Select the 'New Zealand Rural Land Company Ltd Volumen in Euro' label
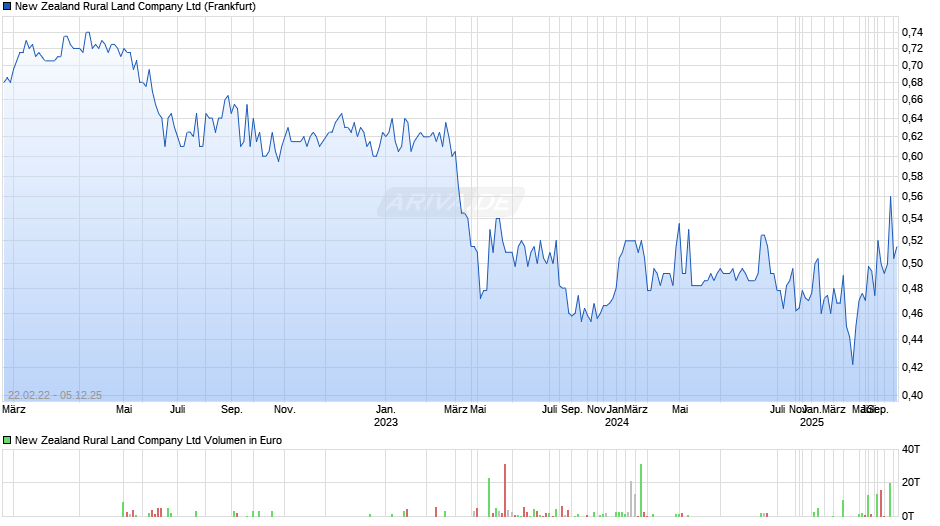The image size is (940, 526). tap(148, 440)
